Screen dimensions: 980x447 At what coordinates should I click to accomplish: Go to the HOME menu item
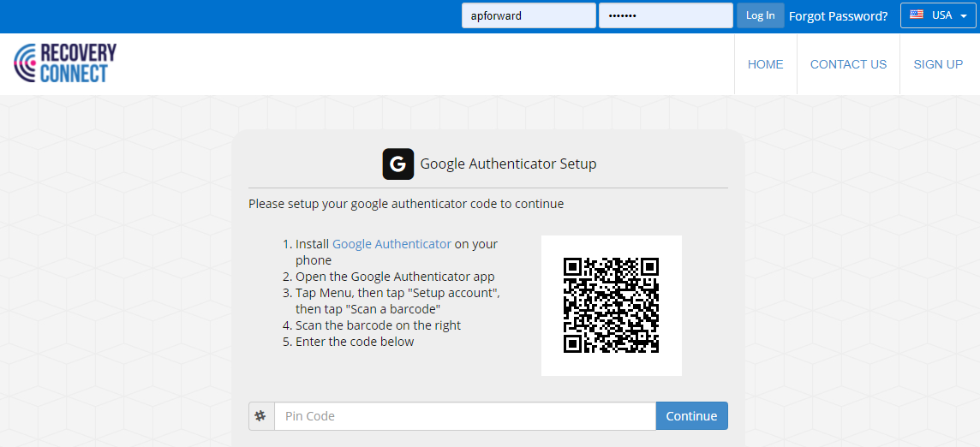(x=766, y=64)
